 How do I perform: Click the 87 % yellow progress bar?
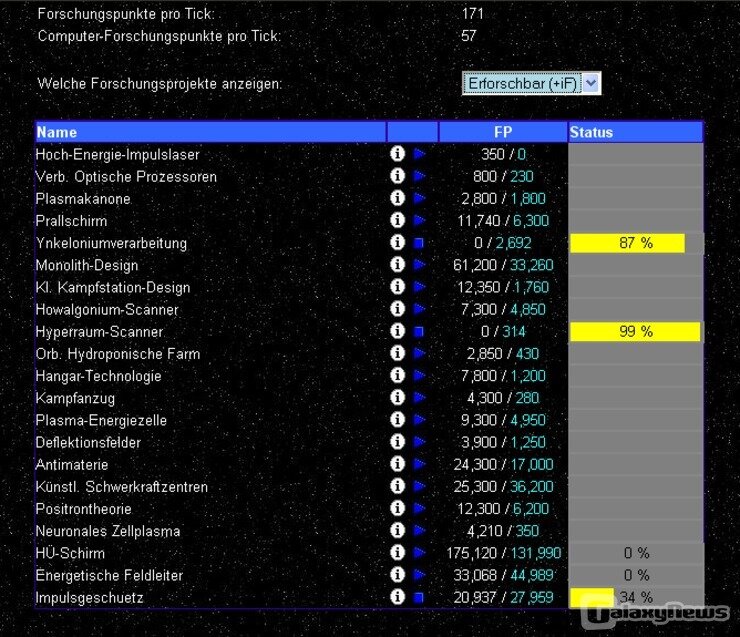(627, 243)
